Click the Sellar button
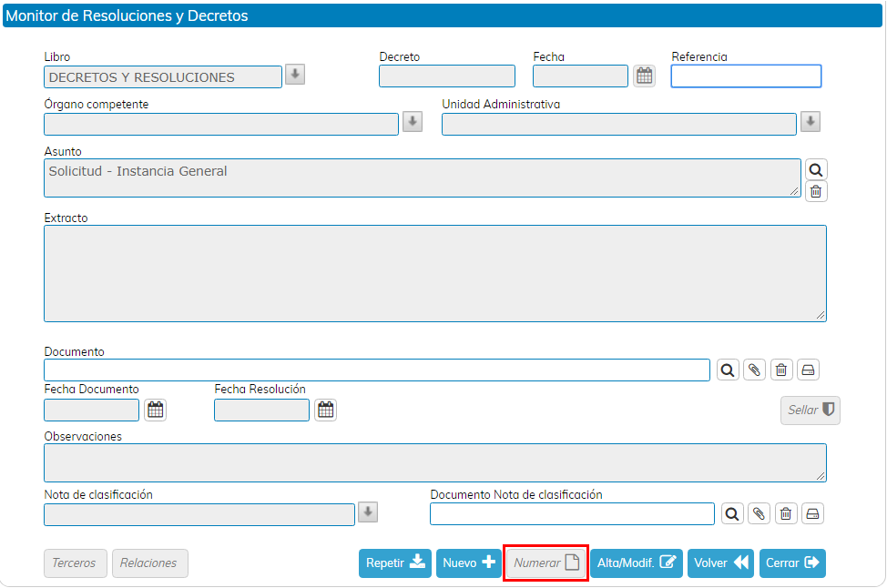 click(x=811, y=410)
